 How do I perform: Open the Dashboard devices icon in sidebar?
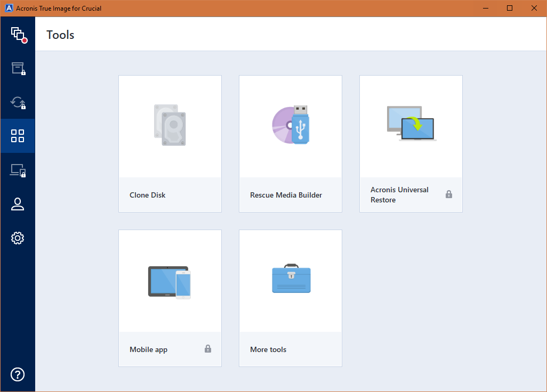pos(18,170)
